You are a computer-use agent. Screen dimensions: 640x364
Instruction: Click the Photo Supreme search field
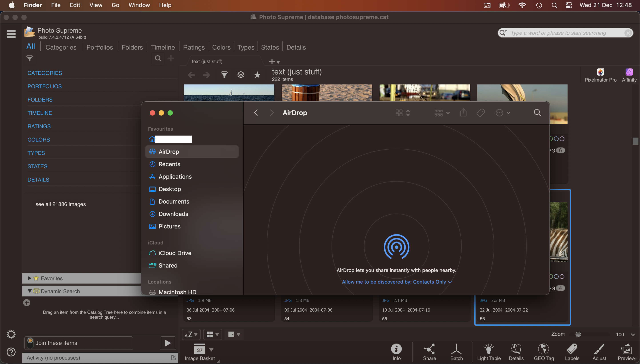click(566, 33)
